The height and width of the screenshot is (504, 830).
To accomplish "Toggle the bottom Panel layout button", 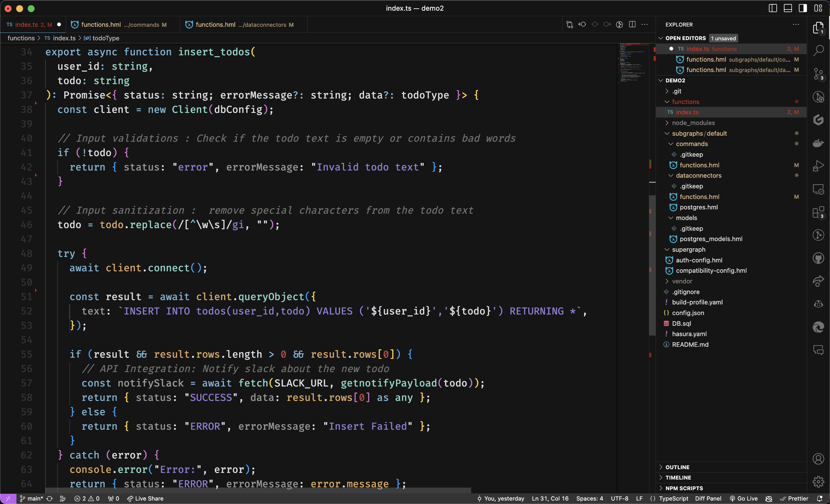I will tap(788, 8).
